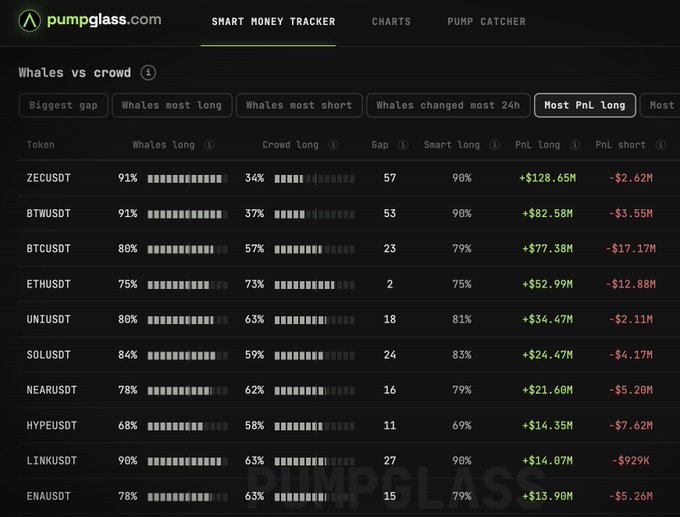
Task: Click +$13.90M PnL long for ENAUSDT
Action: [548, 496]
